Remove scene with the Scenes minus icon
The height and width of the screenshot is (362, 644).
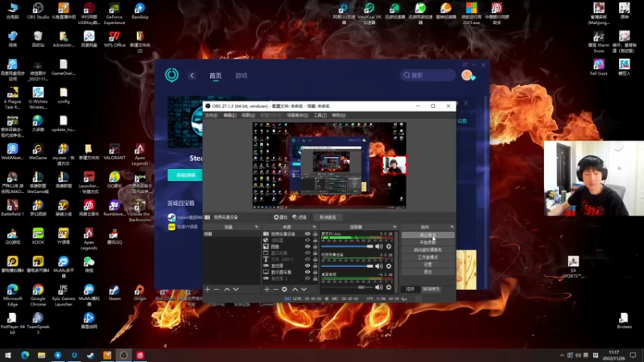click(x=217, y=290)
